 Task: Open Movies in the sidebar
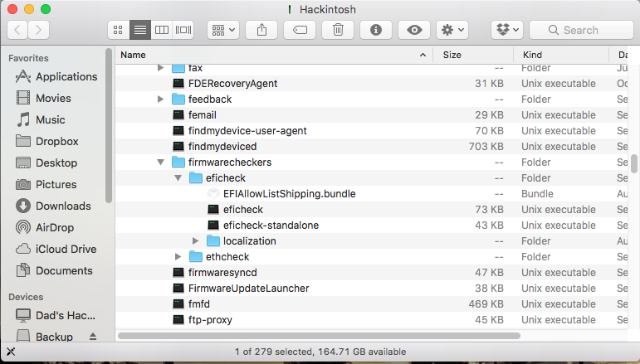click(43, 98)
